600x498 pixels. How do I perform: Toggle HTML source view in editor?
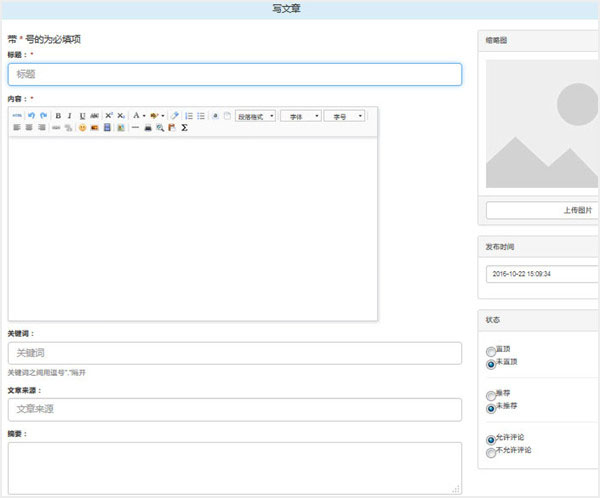coord(17,116)
